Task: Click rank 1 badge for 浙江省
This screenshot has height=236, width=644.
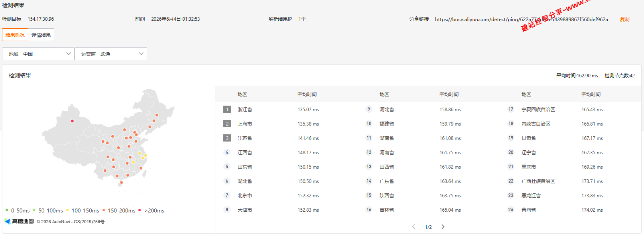Action: point(227,109)
